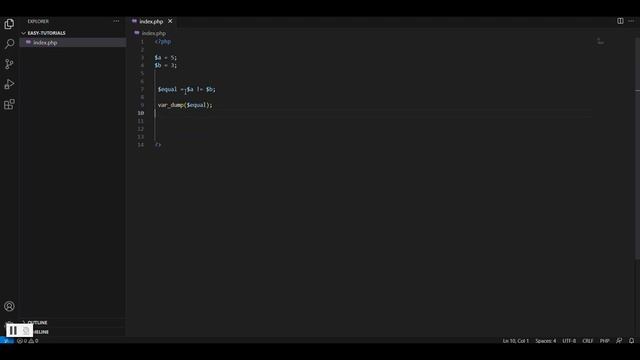The height and width of the screenshot is (360, 640).
Task: Open the Accounts menu icon
Action: [x=9, y=306]
